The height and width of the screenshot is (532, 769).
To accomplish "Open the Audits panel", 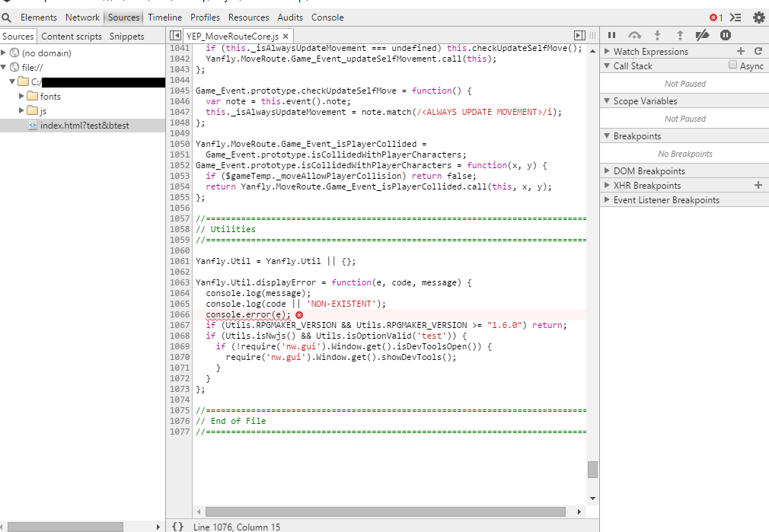I will coord(290,18).
